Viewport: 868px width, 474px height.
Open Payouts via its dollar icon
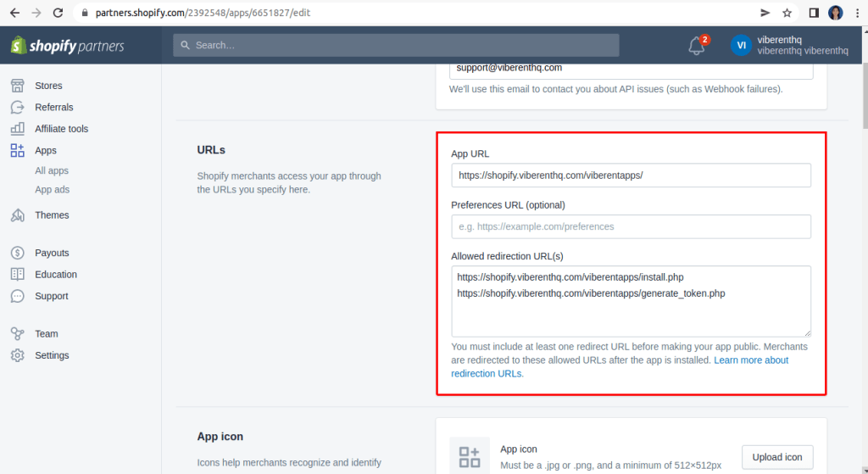[x=18, y=253]
